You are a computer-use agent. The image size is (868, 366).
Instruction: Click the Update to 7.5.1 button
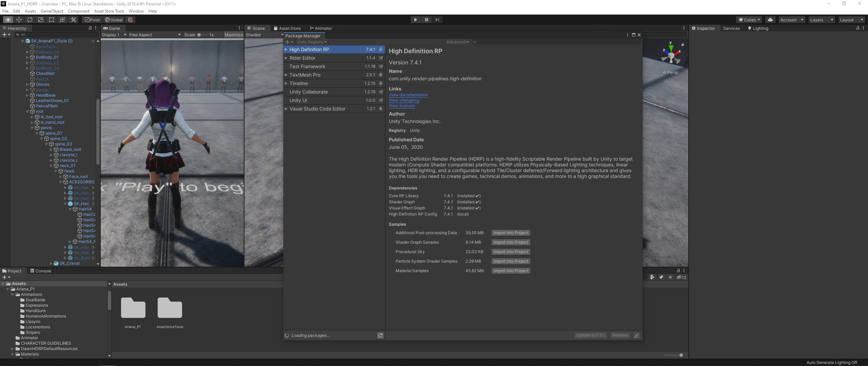click(x=590, y=335)
